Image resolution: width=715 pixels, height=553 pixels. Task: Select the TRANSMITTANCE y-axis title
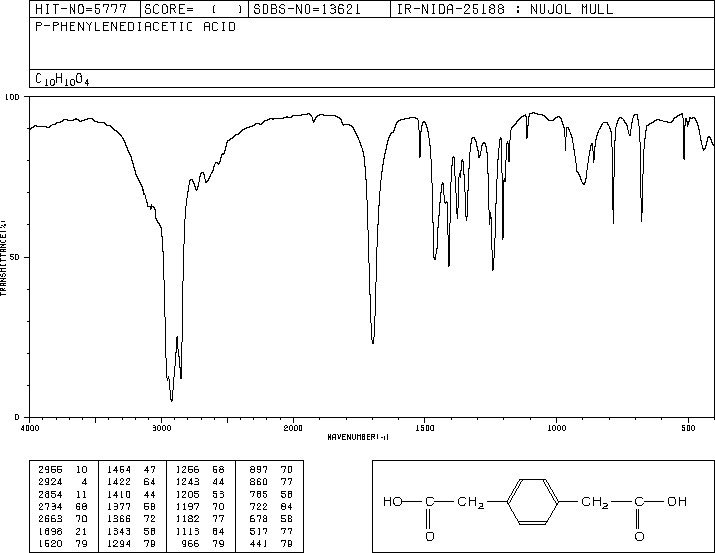tap(3, 258)
